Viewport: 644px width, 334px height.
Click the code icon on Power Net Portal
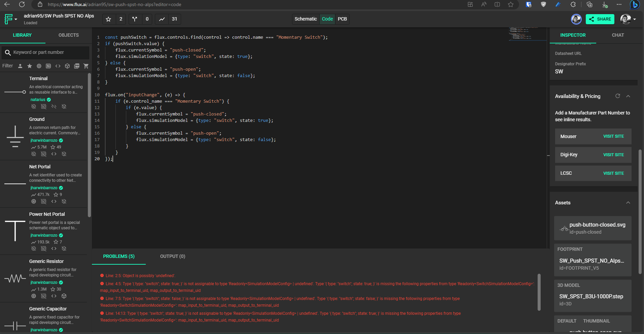click(x=54, y=248)
